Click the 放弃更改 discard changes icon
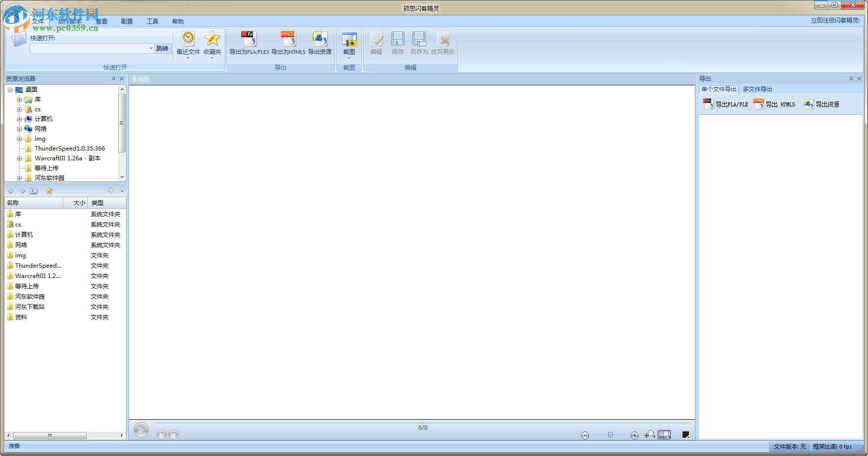The image size is (868, 456). (443, 43)
